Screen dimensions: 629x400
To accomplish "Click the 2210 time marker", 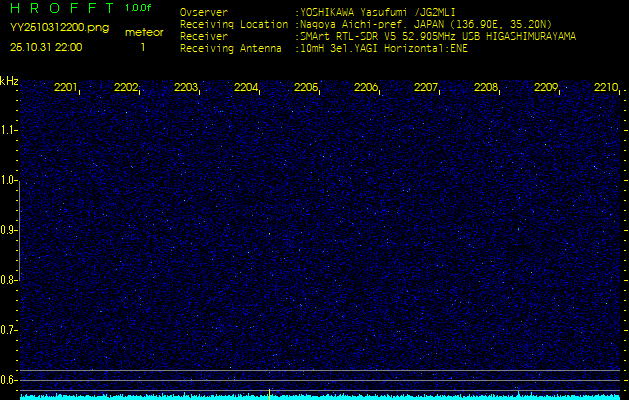I will click(606, 88).
